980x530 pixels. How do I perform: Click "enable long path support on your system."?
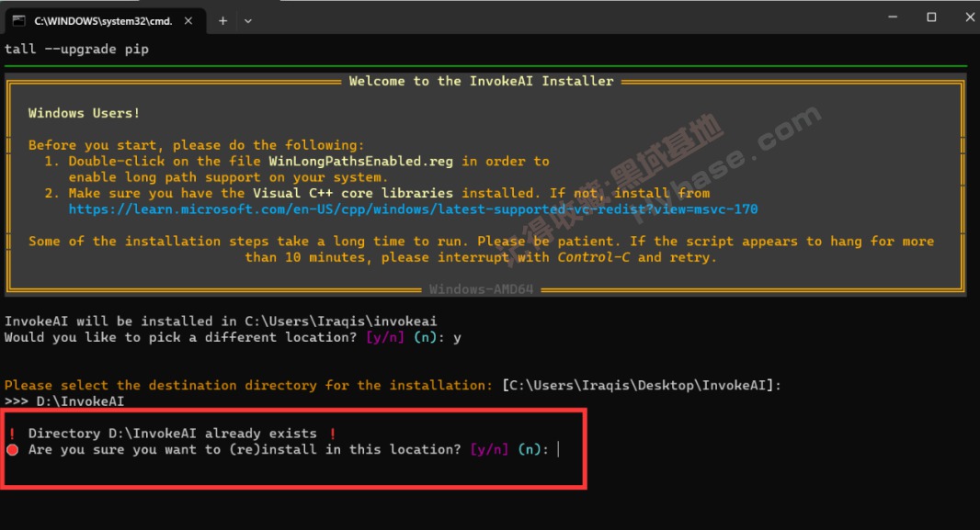point(228,177)
